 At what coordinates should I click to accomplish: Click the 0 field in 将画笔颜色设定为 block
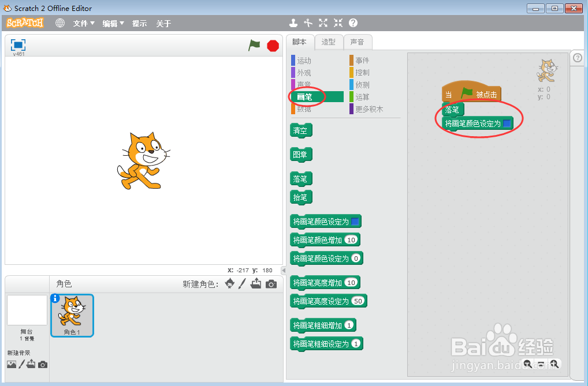pyautogui.click(x=356, y=258)
